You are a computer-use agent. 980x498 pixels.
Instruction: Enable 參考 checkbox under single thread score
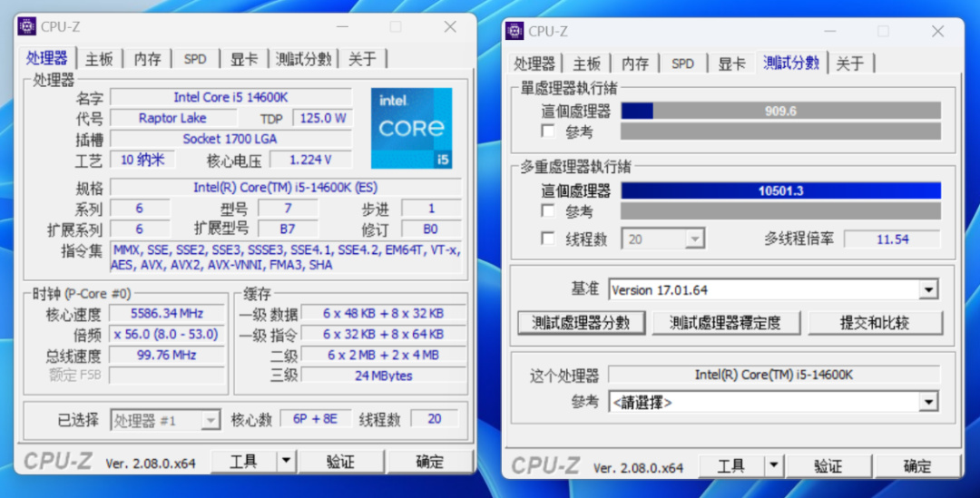point(548,132)
